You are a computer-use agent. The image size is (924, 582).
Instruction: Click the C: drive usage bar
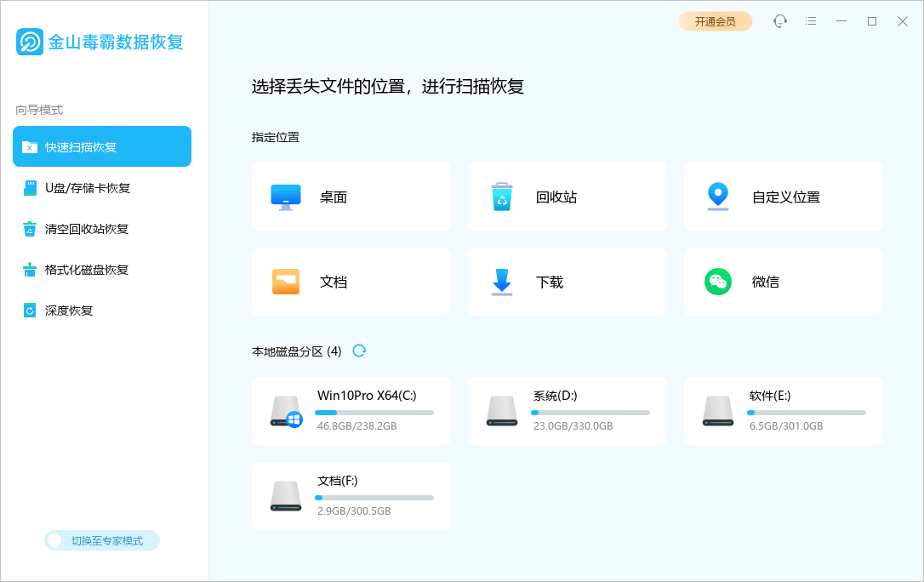click(374, 413)
